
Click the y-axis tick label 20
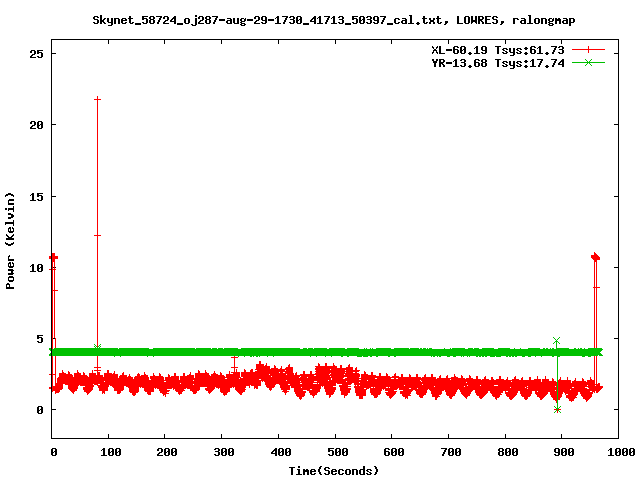click(37, 125)
